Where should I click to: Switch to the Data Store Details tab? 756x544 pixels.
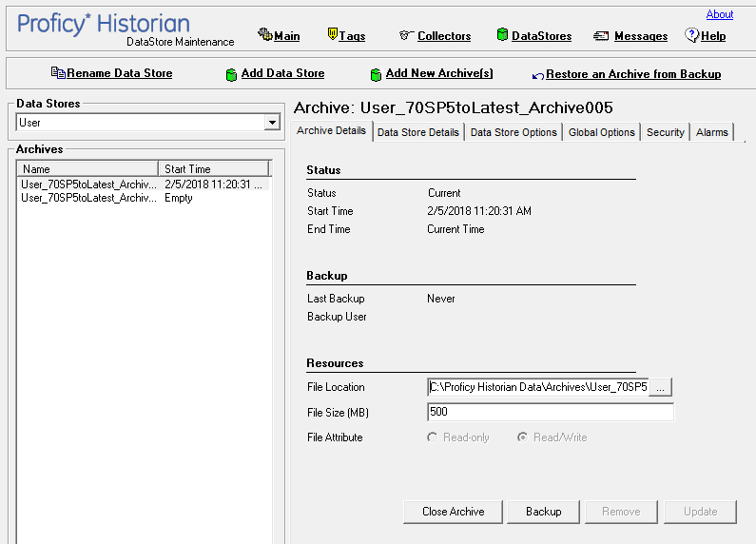[418, 132]
